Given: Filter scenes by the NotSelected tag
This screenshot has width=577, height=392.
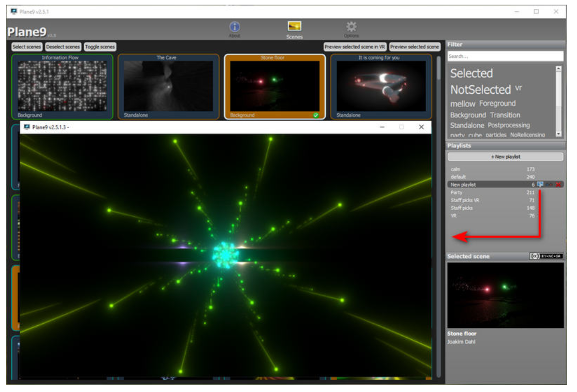Looking at the screenshot, I should tap(480, 89).
